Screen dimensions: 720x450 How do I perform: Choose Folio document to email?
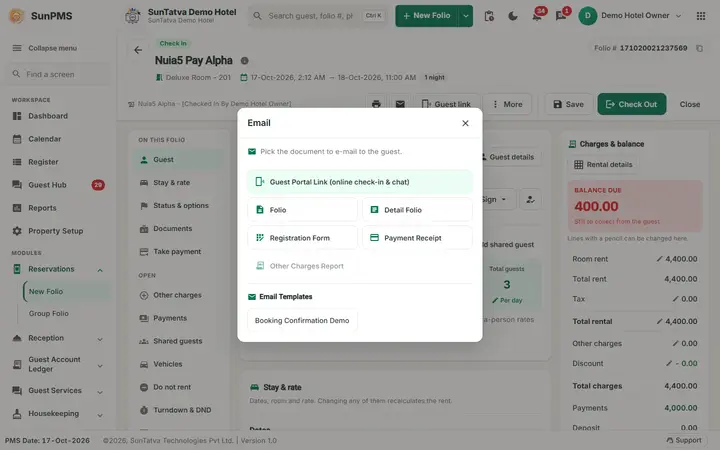302,210
